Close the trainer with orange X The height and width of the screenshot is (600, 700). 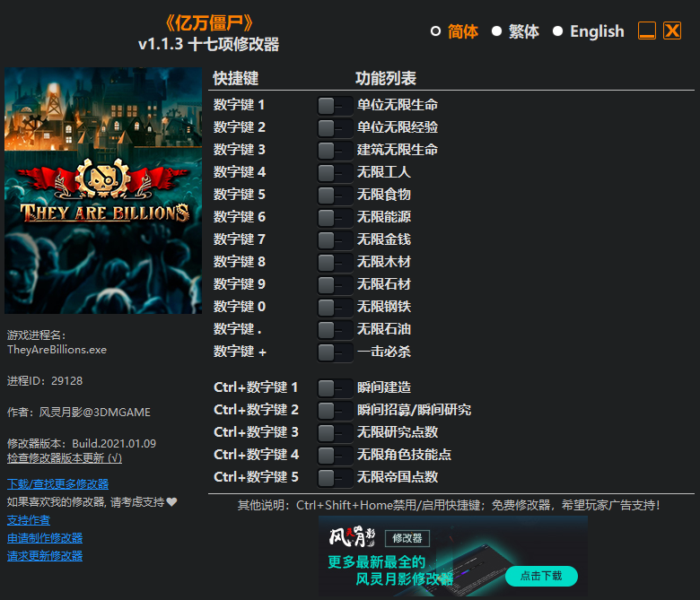(672, 30)
